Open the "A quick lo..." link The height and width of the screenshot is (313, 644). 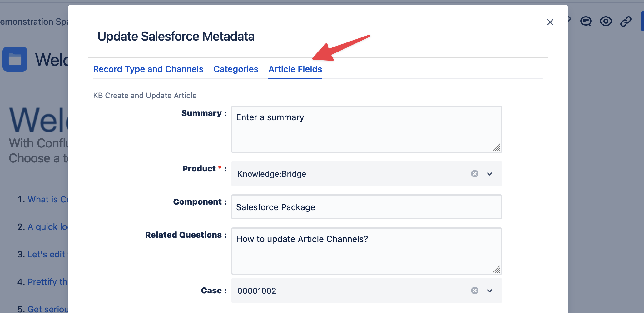pos(47,227)
